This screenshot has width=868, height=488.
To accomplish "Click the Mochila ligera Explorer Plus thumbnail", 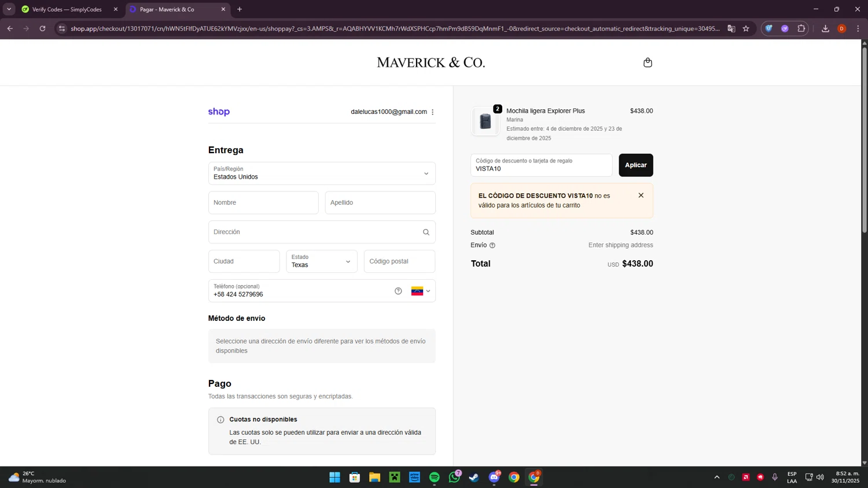I will [x=485, y=121].
